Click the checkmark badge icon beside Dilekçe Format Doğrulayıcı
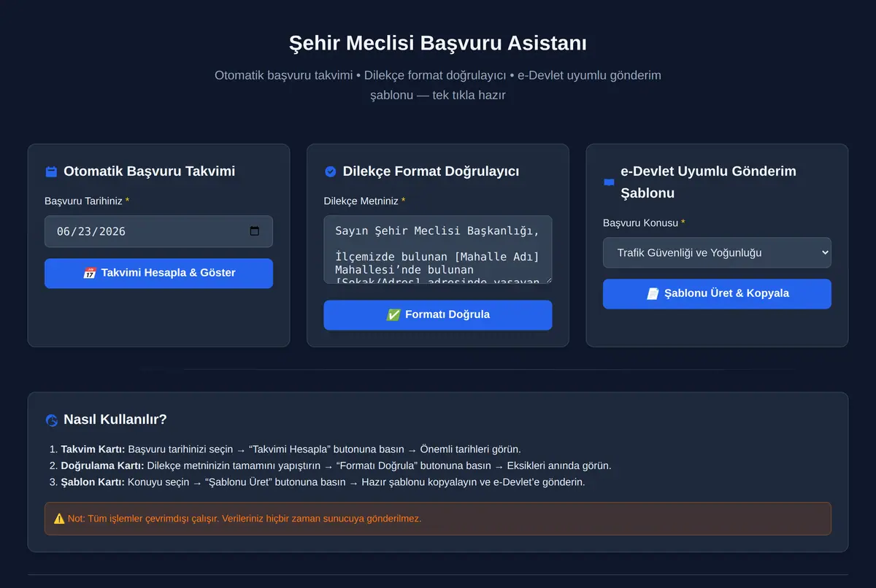 click(330, 172)
